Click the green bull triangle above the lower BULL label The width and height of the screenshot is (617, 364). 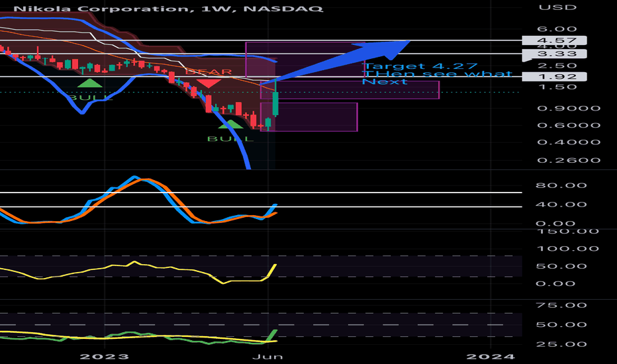230,124
